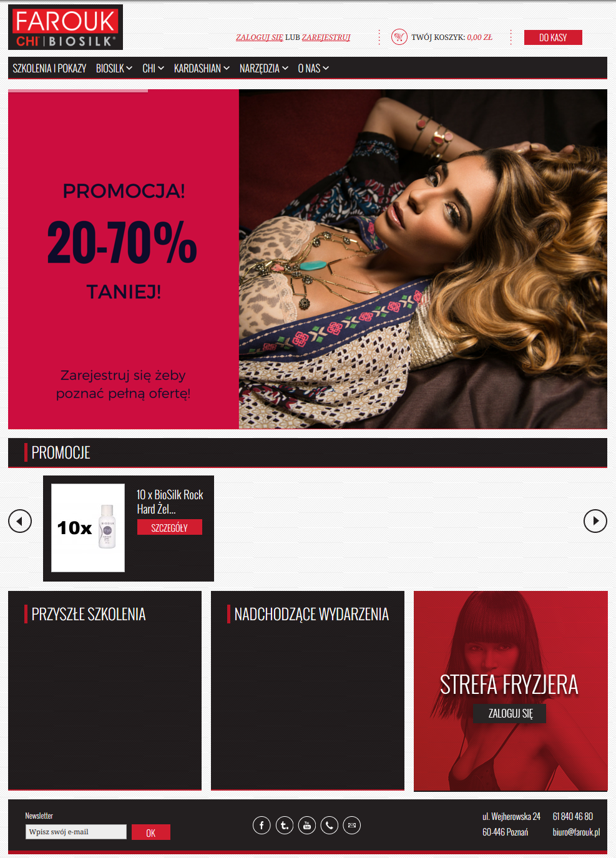
Task: Click the DO KASY button
Action: (x=553, y=37)
